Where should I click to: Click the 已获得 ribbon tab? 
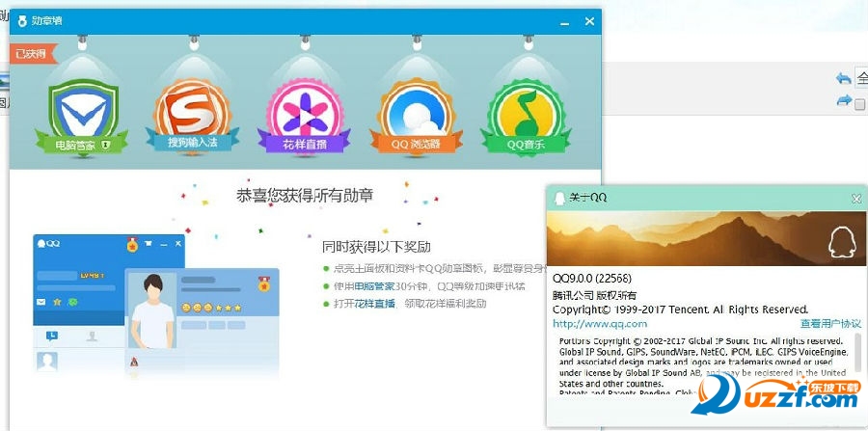click(34, 54)
